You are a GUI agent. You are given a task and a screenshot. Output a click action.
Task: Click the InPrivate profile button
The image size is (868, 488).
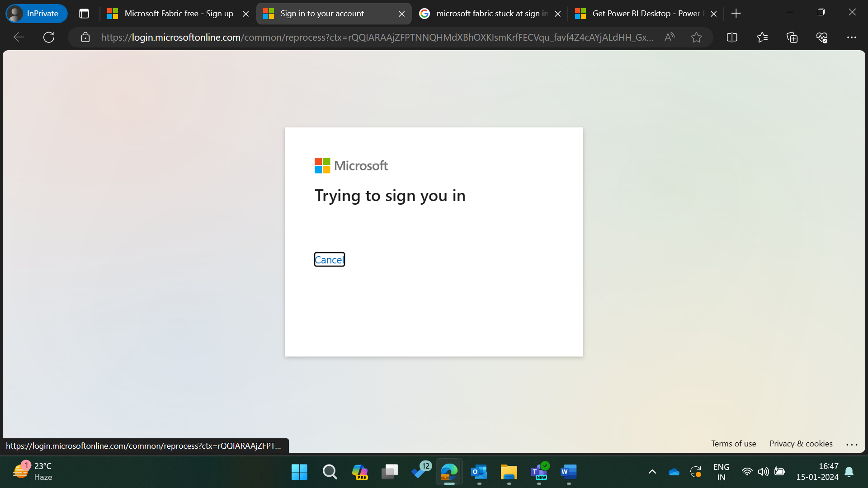pyautogui.click(x=36, y=14)
